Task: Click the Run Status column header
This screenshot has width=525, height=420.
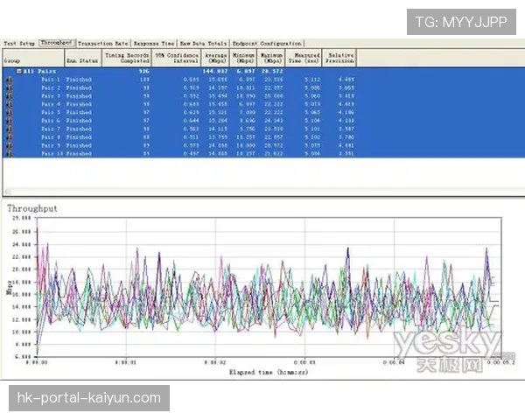Action: pyautogui.click(x=80, y=59)
